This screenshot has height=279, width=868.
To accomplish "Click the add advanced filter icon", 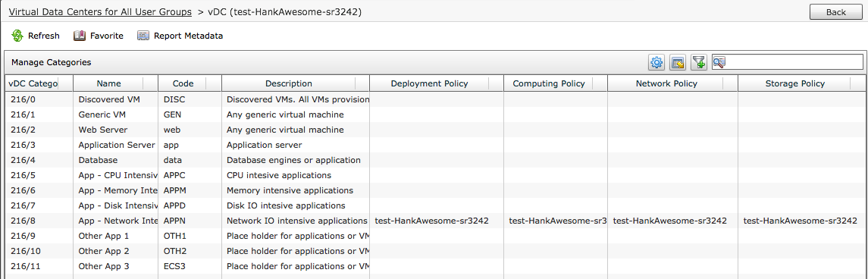I will click(699, 63).
